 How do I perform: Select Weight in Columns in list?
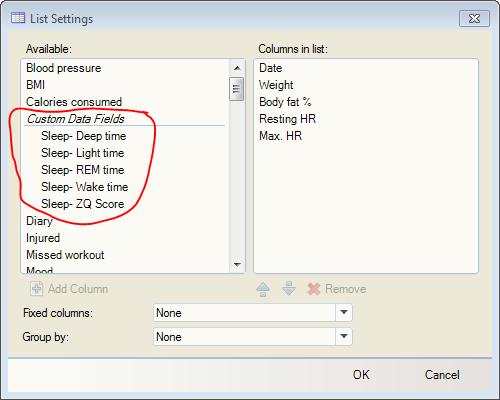276,85
